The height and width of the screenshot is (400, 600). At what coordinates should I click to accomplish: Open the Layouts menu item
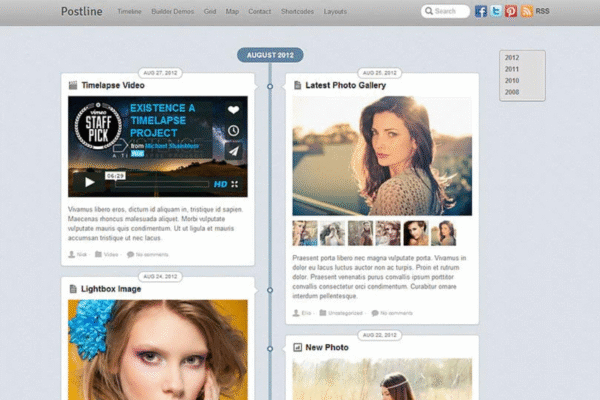[x=335, y=11]
